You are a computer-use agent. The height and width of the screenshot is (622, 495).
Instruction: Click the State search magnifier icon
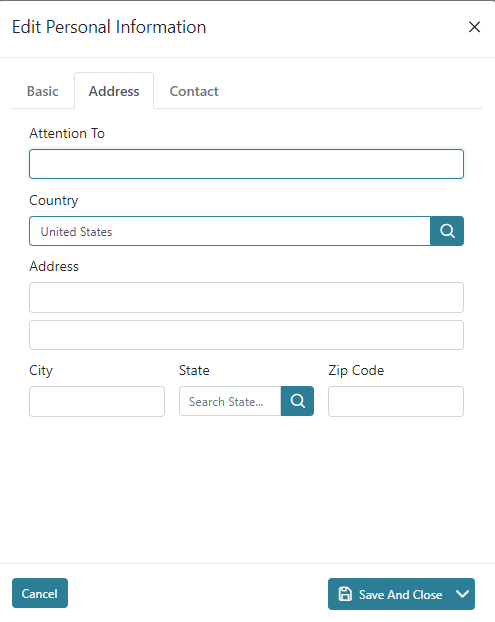[297, 401]
